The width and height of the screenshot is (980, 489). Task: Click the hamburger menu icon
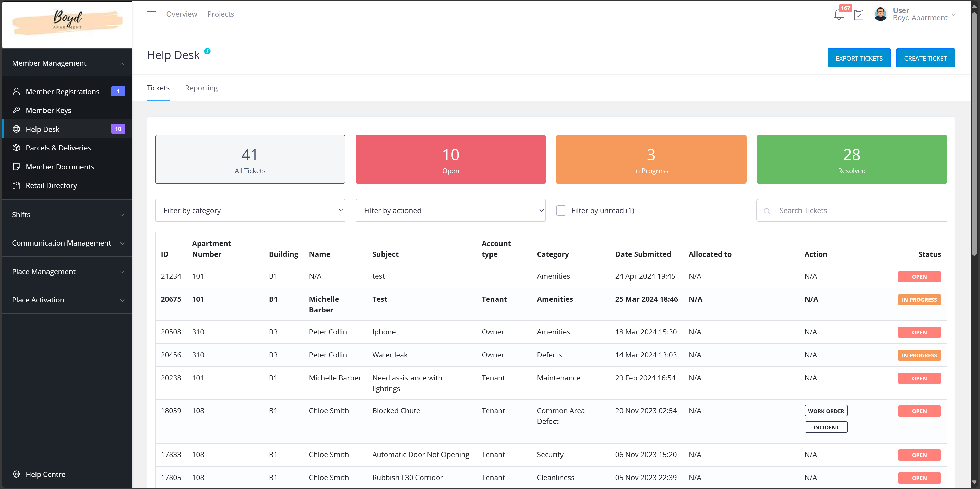click(x=151, y=15)
